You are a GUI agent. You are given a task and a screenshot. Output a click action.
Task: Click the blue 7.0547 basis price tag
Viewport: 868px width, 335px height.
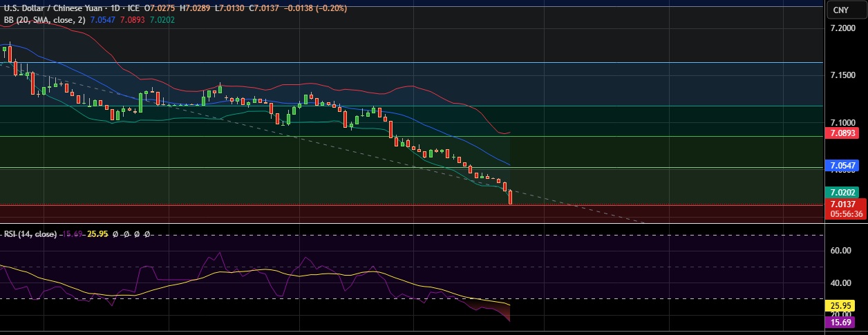point(845,166)
